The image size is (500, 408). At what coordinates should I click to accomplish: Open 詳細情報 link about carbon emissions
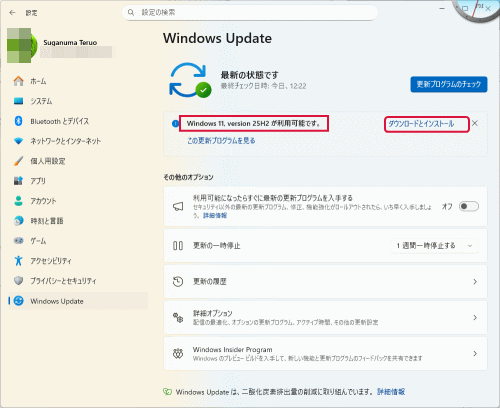click(391, 392)
